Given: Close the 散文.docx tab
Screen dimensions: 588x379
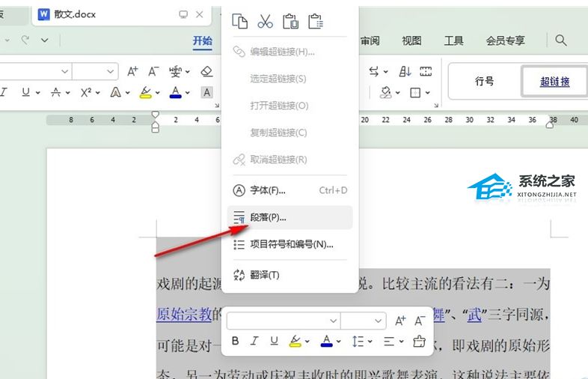Looking at the screenshot, I should pos(200,14).
